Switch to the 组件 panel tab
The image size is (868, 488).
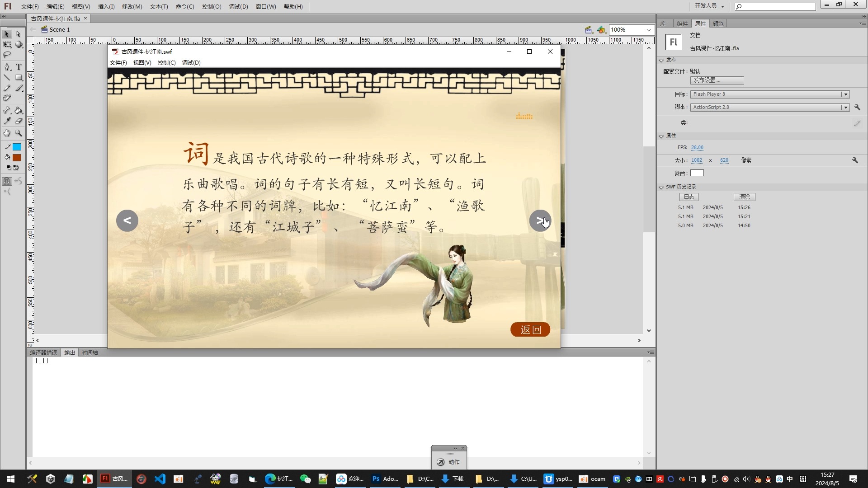coord(682,24)
